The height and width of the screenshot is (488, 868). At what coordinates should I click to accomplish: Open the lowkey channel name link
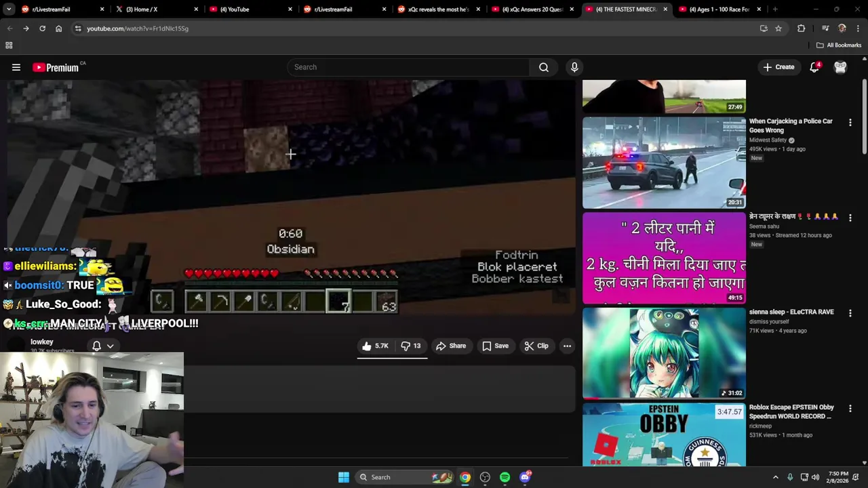[x=41, y=342]
